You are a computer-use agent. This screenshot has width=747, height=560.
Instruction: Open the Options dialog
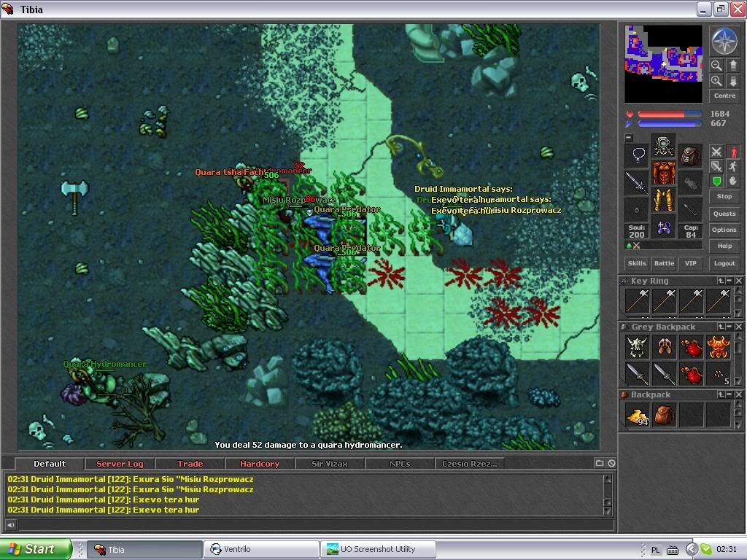pyautogui.click(x=724, y=230)
